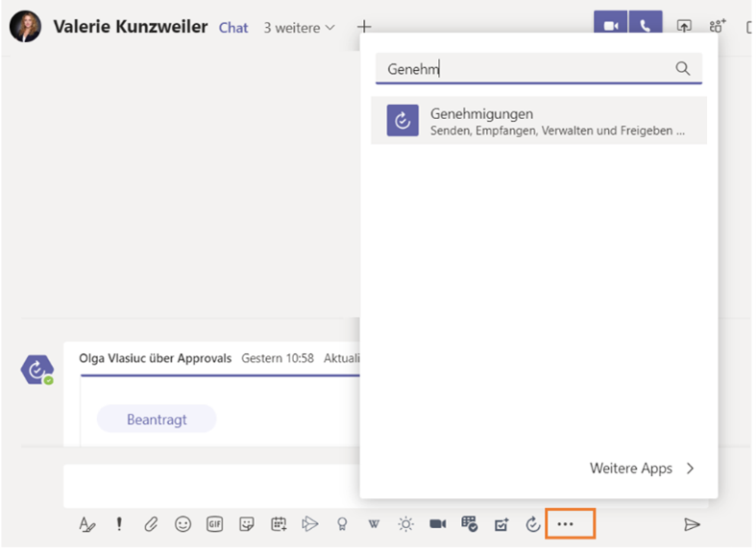Open the emoji picker
756x553 pixels.
[x=183, y=523]
